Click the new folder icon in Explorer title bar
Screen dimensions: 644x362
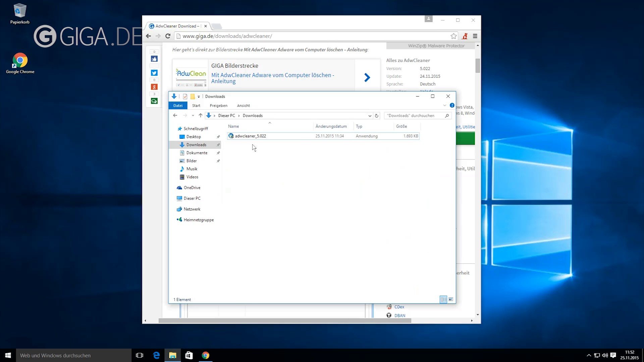193,97
